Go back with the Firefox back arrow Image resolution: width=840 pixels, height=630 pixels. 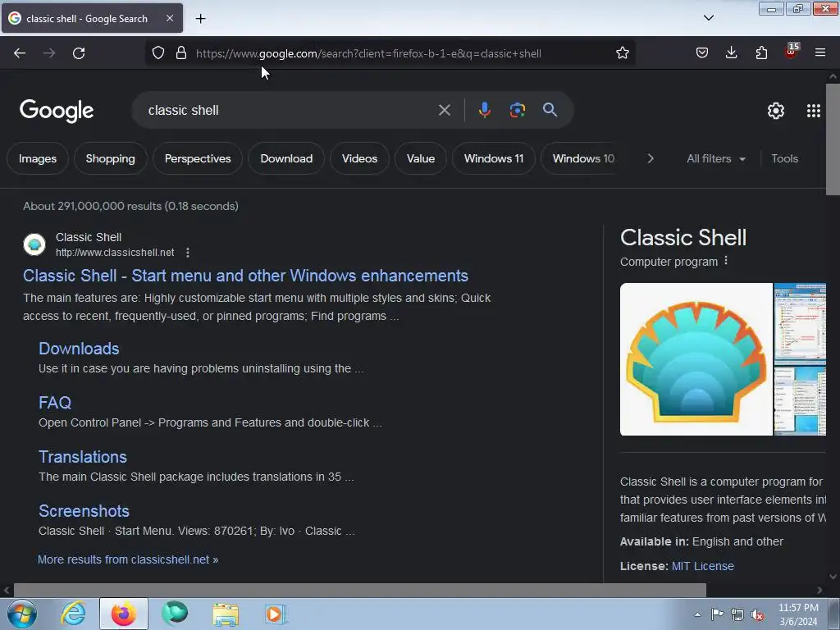pyautogui.click(x=20, y=53)
